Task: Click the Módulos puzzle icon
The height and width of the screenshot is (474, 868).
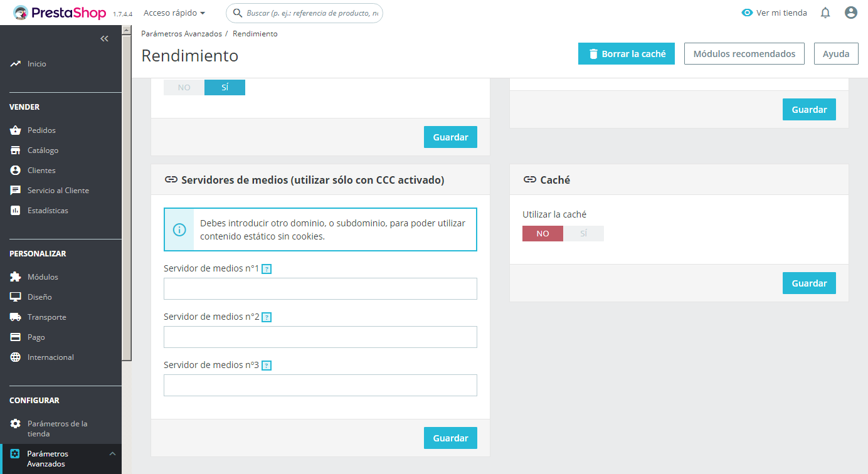Action: (x=16, y=277)
